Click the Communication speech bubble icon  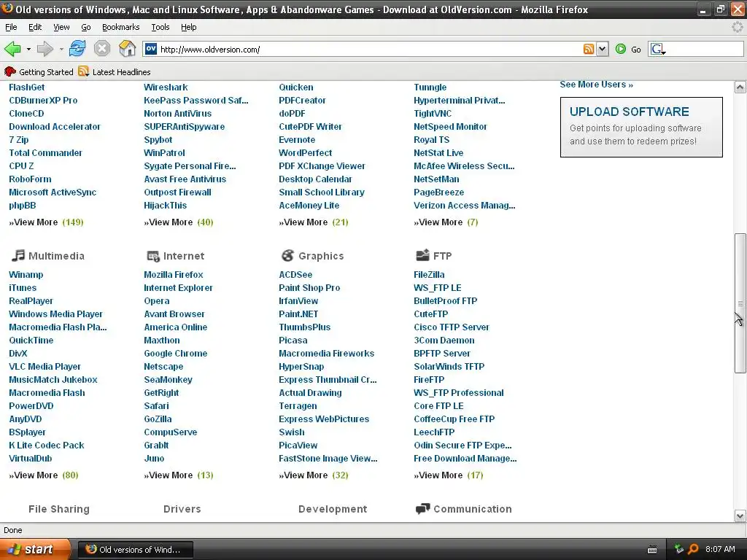click(x=422, y=509)
